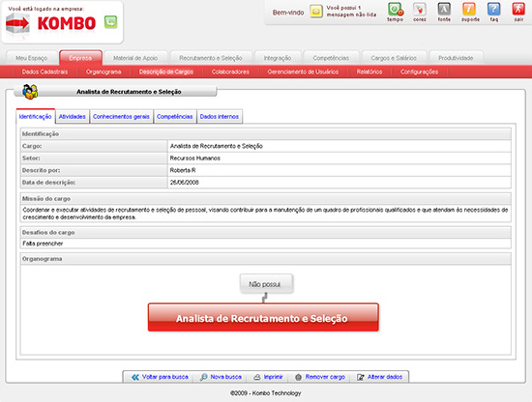532x402 pixels.
Task: Click the Alterar dados link
Action: (385, 377)
